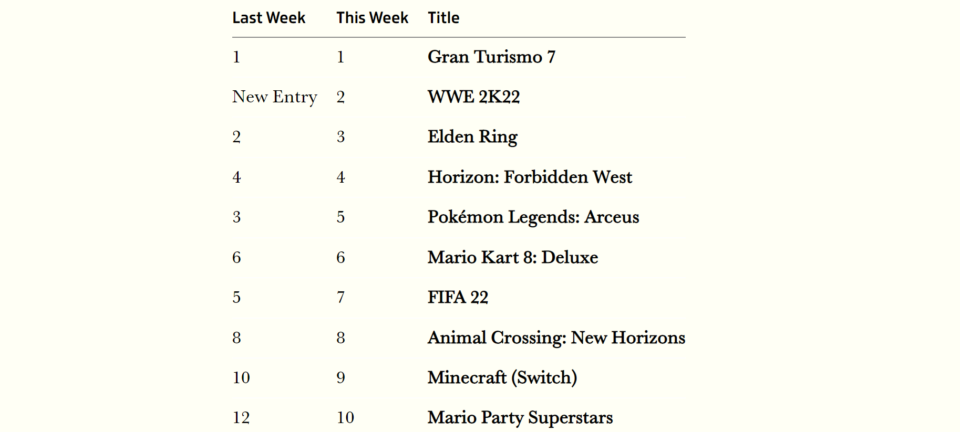Click the New Entry label

click(x=275, y=97)
